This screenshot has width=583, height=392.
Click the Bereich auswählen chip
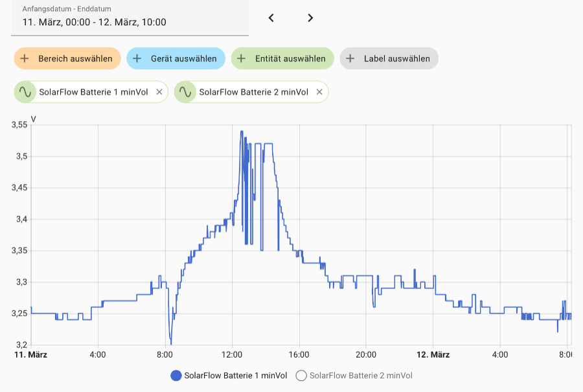coord(67,58)
